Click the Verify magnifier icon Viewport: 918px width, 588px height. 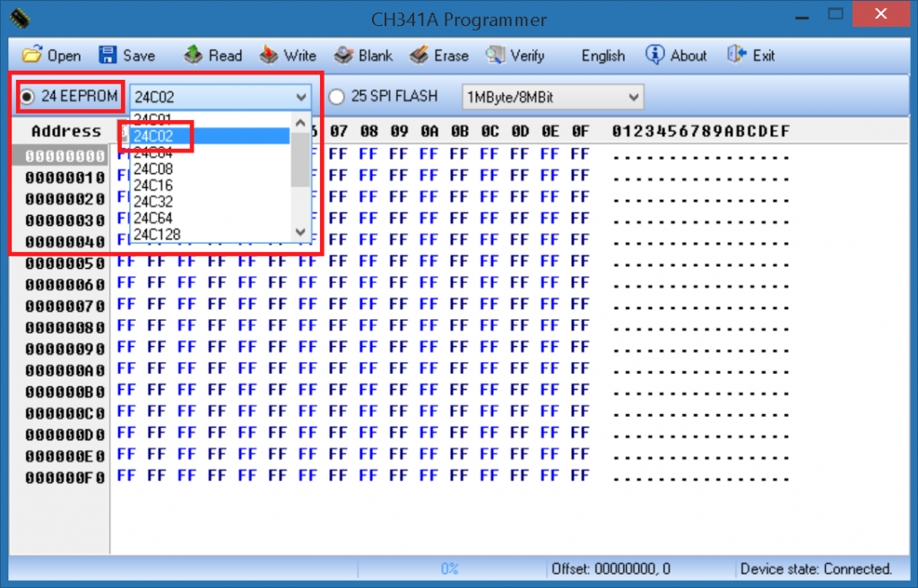pyautogui.click(x=495, y=55)
